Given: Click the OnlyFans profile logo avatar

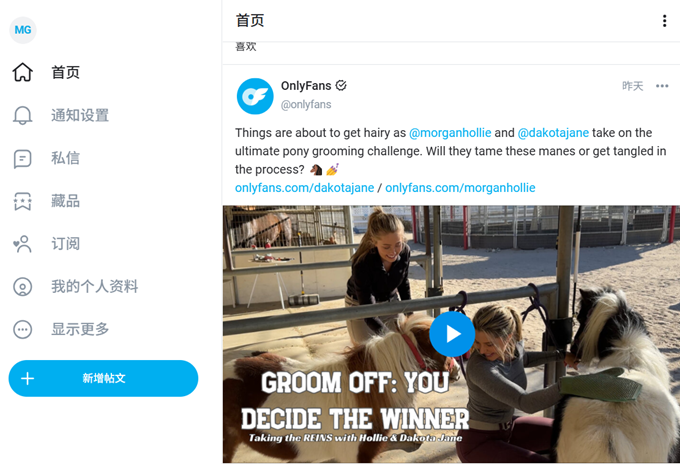Looking at the screenshot, I should (255, 96).
